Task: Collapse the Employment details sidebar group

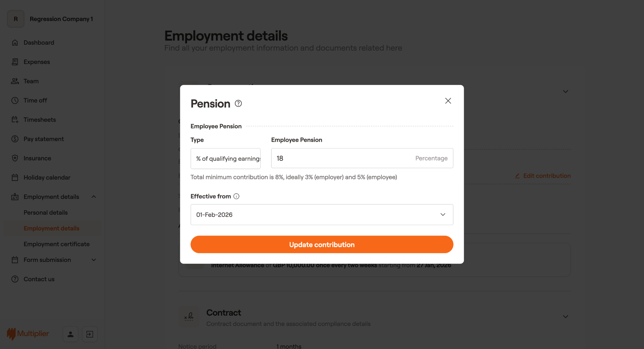Action: (x=94, y=197)
